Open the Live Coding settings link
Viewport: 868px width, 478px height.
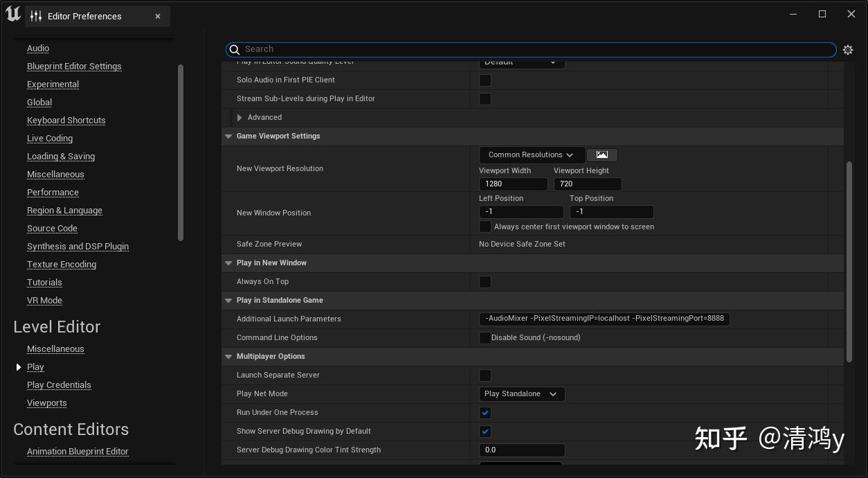point(50,139)
